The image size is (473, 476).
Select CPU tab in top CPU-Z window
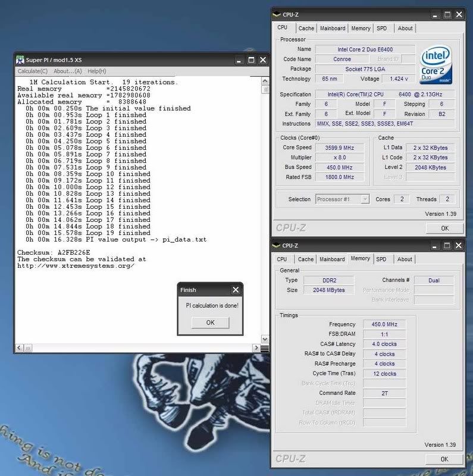click(x=283, y=27)
